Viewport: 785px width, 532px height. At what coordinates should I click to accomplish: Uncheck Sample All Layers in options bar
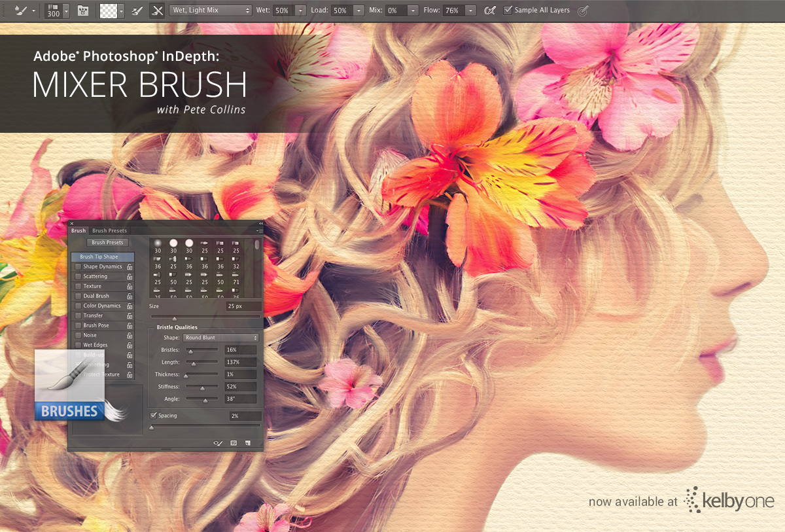pyautogui.click(x=508, y=10)
